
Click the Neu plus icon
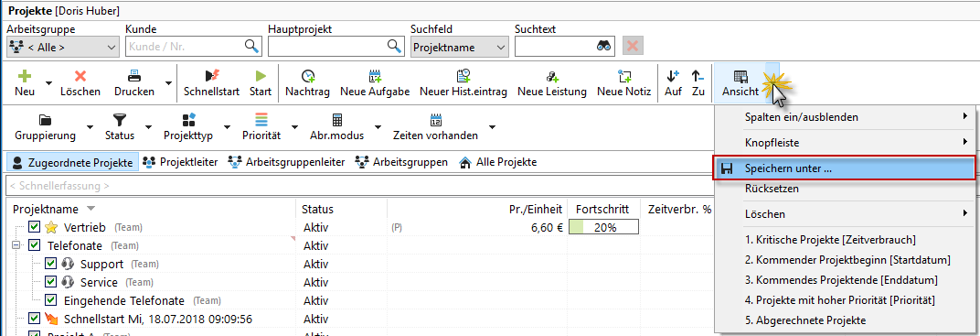[x=25, y=76]
